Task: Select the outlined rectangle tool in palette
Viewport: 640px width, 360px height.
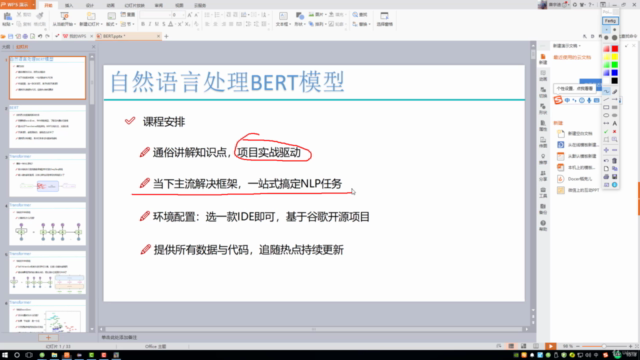Action: 606,107
